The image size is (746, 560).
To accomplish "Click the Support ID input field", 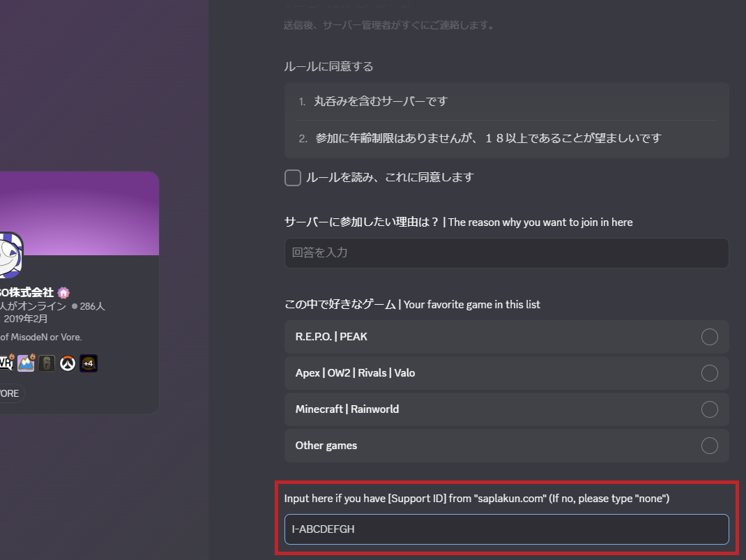I will point(506,529).
